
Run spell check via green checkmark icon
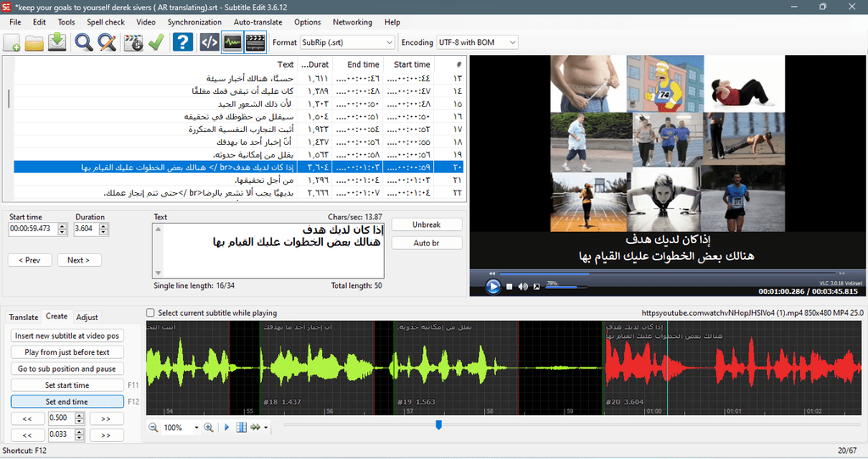(x=156, y=42)
